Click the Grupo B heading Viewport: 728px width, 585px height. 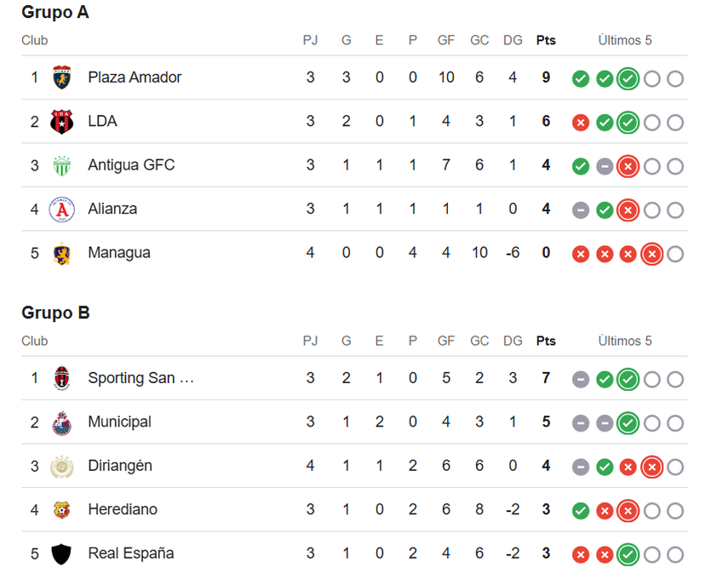[x=55, y=313]
